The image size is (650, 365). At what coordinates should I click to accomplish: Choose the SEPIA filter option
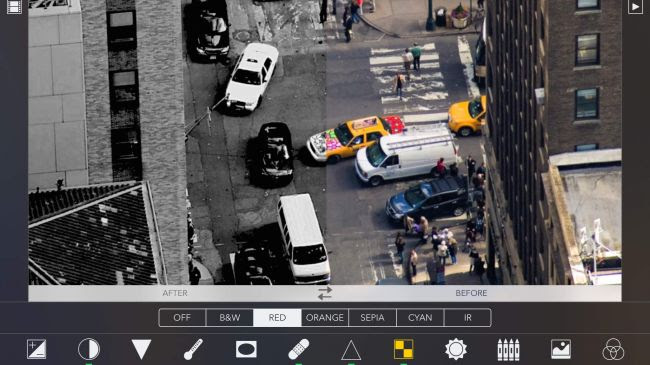(372, 318)
